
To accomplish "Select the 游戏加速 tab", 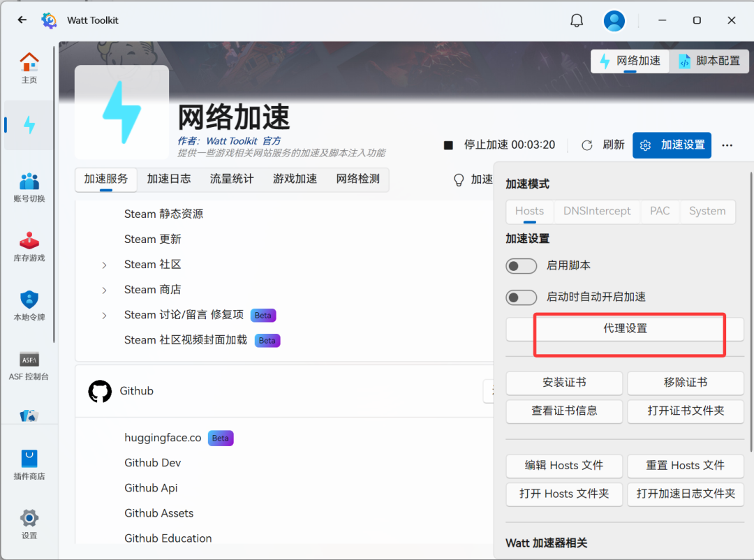I will tap(295, 179).
